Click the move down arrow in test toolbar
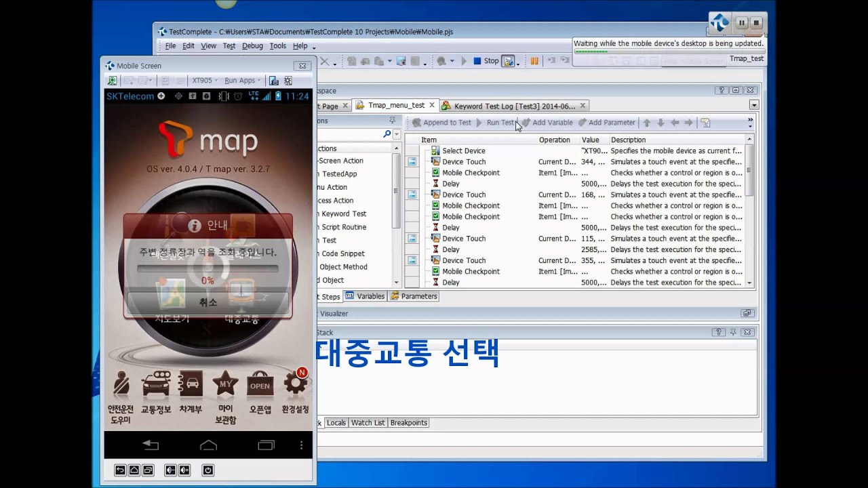This screenshot has width=868, height=488. 660,123
